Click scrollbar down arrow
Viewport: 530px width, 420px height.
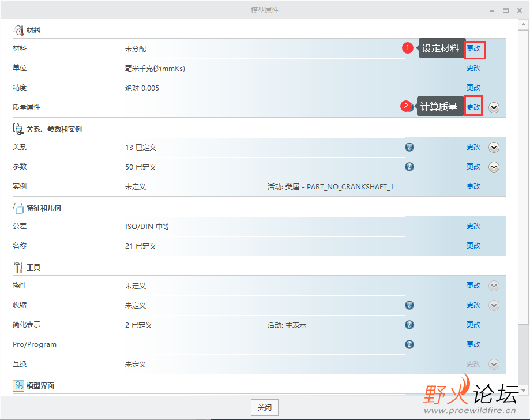(x=523, y=390)
